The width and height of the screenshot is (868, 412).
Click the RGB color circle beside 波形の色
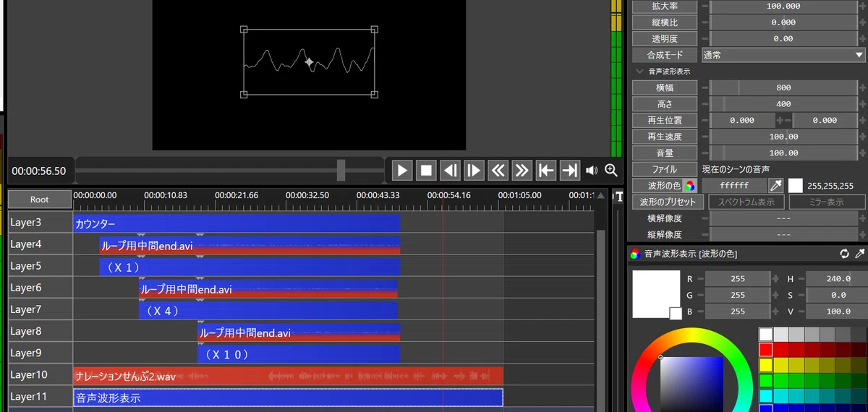click(x=690, y=186)
